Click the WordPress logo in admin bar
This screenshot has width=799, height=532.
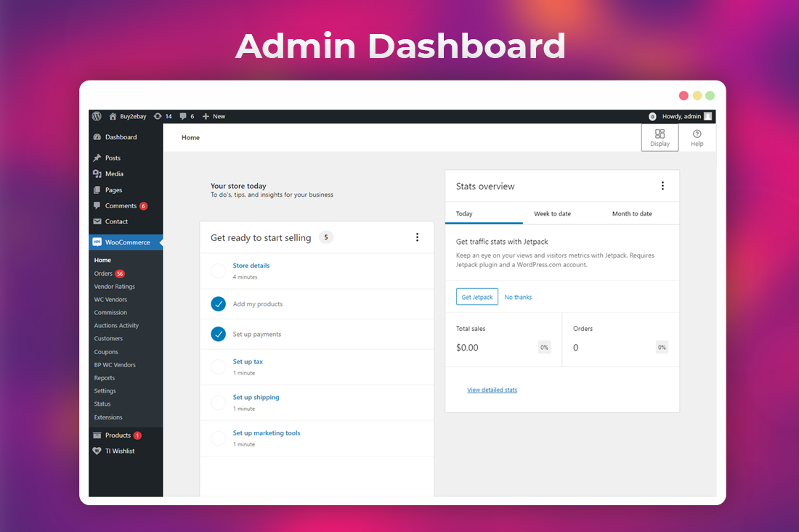pyautogui.click(x=97, y=116)
